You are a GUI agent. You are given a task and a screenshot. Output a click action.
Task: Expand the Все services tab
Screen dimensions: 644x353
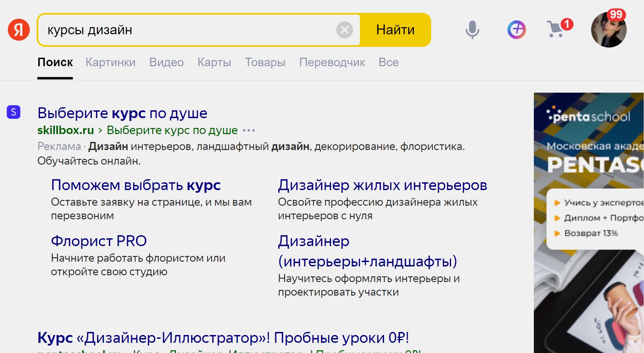[388, 62]
